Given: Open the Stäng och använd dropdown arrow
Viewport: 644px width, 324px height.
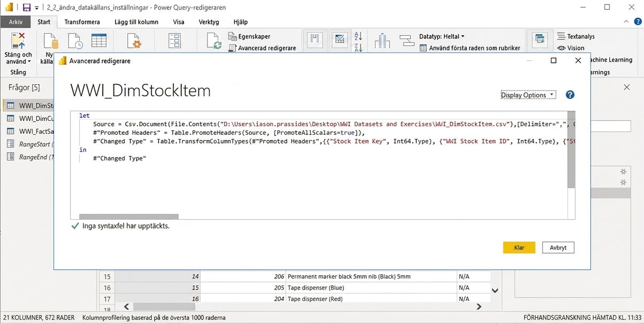Looking at the screenshot, I should click(x=29, y=62).
